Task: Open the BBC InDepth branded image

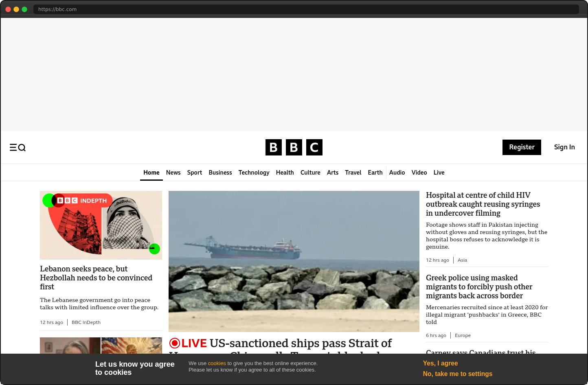Action: [x=101, y=225]
